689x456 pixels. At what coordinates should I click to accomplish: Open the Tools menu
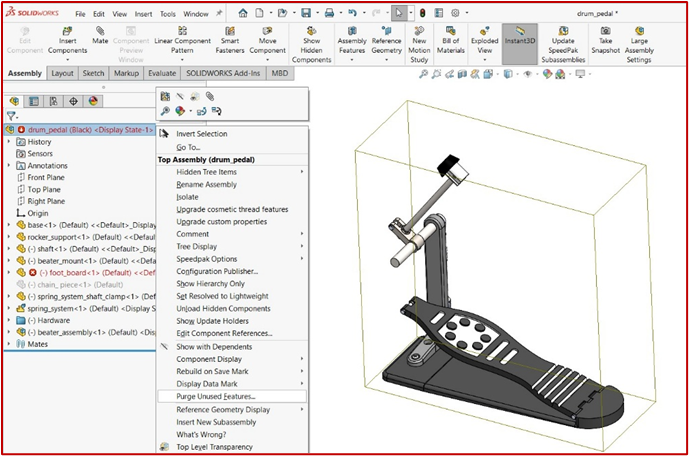pyautogui.click(x=168, y=14)
